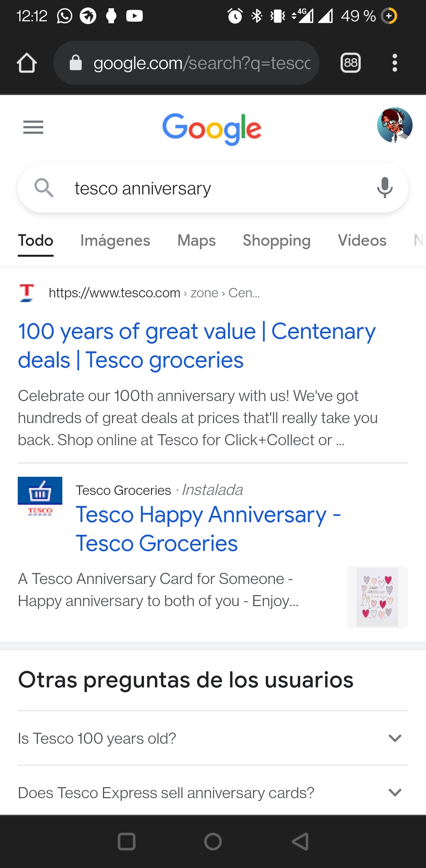Open "100 years of great value" result link
This screenshot has width=426, height=868.
click(196, 345)
